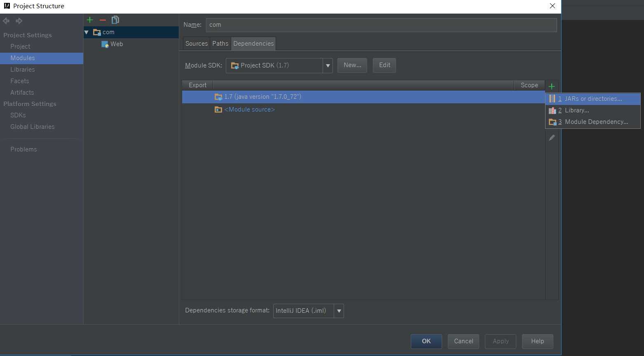Image resolution: width=644 pixels, height=356 pixels.
Task: Copy the selected module icon
Action: [x=115, y=20]
